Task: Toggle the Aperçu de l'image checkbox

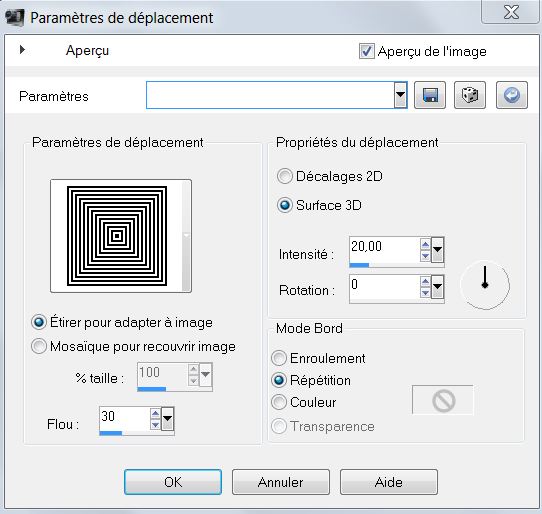Action: (366, 51)
